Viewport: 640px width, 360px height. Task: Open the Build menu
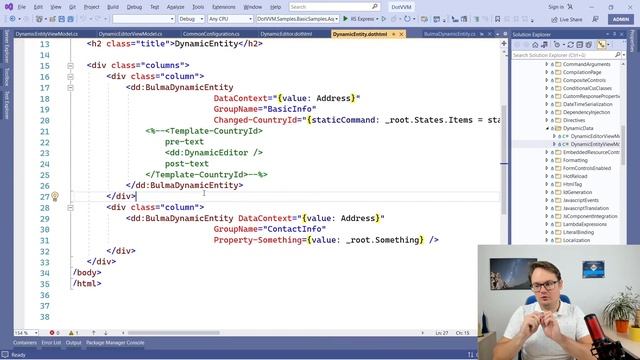pyautogui.click(x=113, y=7)
